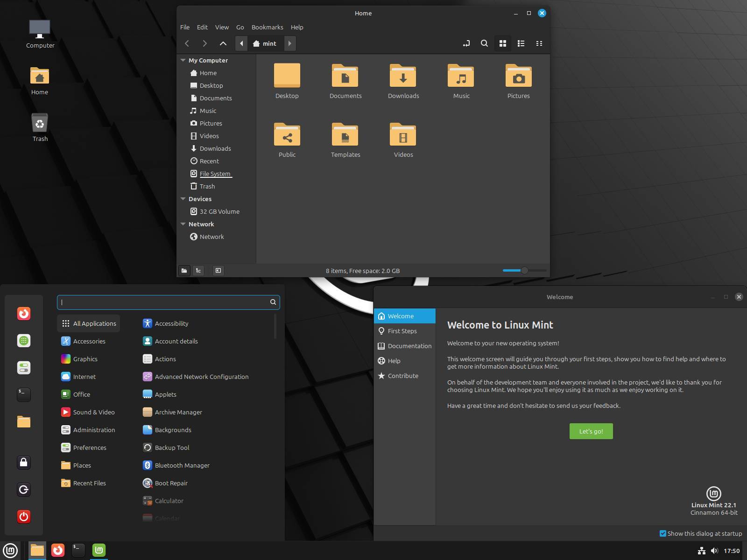This screenshot has width=747, height=560.
Task: Click the application list scrollbar
Action: coord(275,326)
